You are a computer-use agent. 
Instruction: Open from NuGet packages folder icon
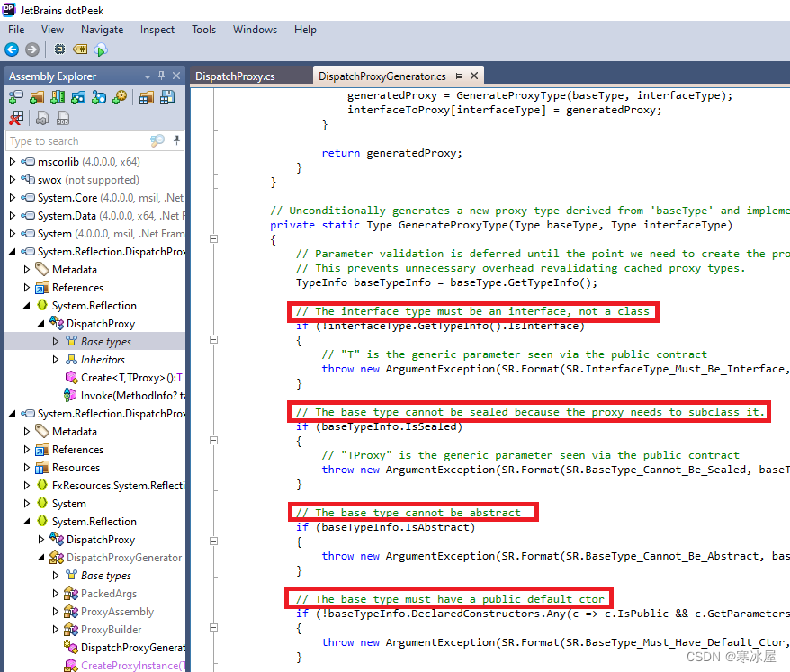[x=78, y=97]
